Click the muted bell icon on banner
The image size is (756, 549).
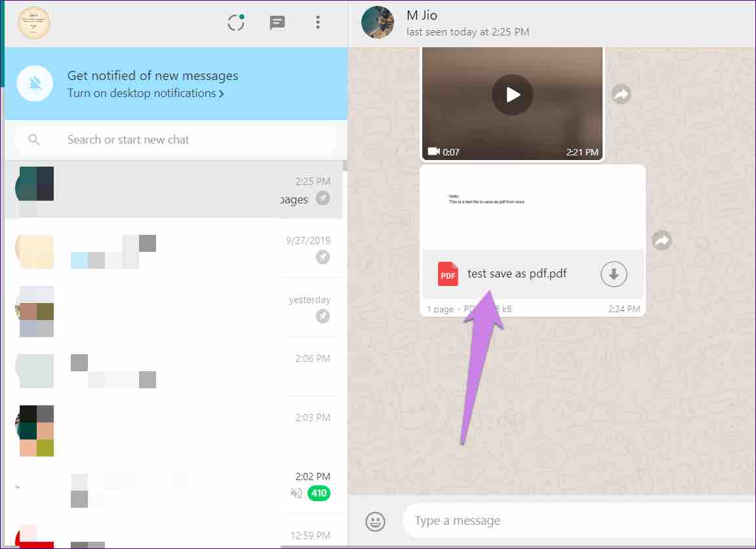coord(35,83)
